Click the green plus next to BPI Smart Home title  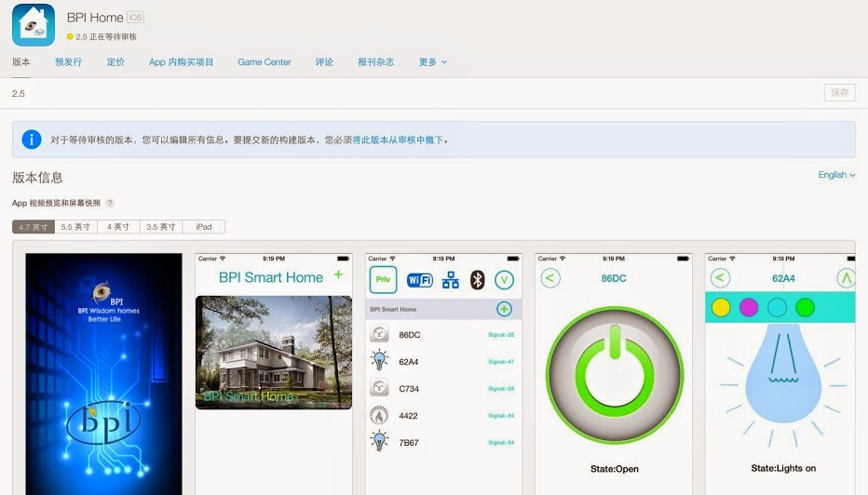click(338, 274)
